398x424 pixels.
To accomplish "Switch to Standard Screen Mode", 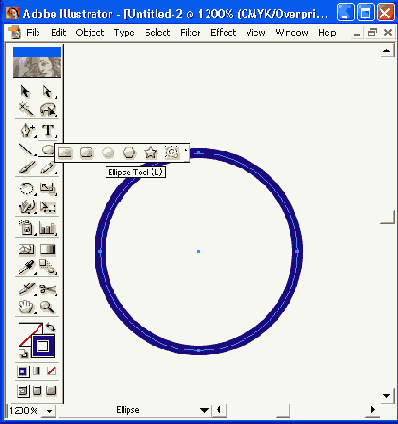I will pyautogui.click(x=23, y=390).
